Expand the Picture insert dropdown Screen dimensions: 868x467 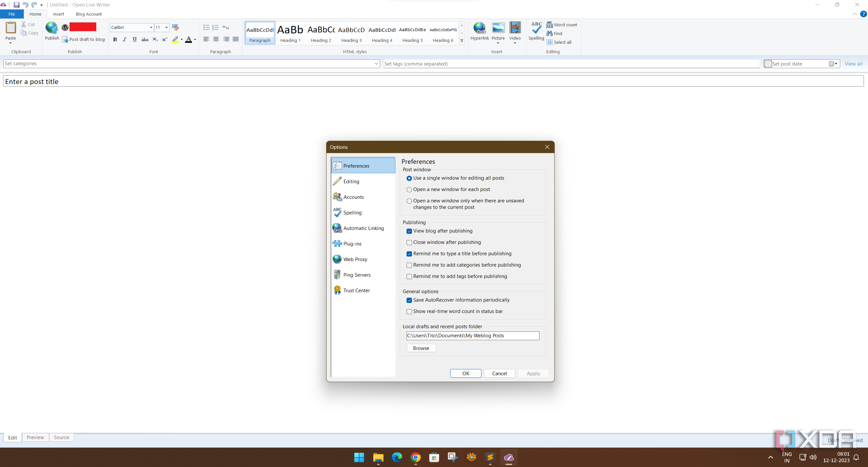point(498,43)
